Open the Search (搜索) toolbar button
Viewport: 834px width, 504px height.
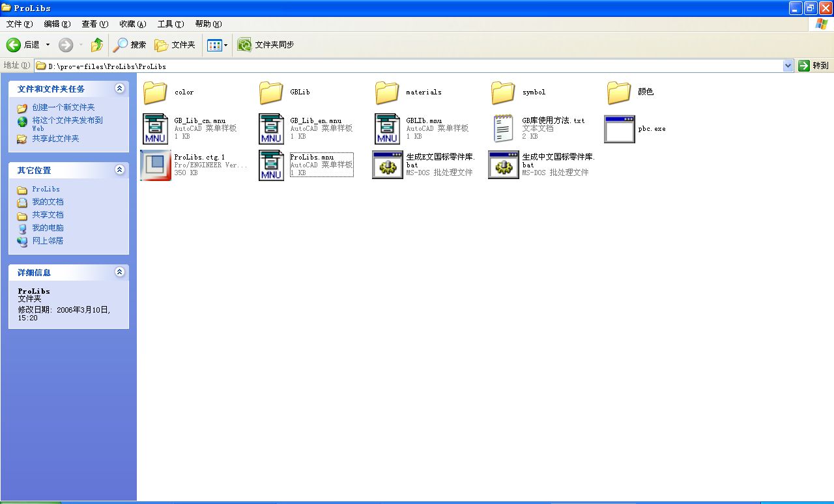[x=130, y=45]
